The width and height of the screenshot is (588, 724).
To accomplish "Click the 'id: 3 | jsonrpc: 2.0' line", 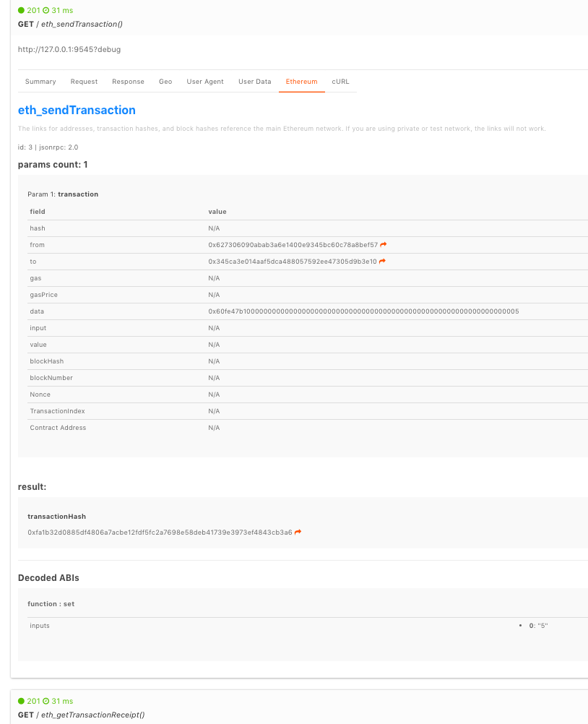I will pos(48,147).
